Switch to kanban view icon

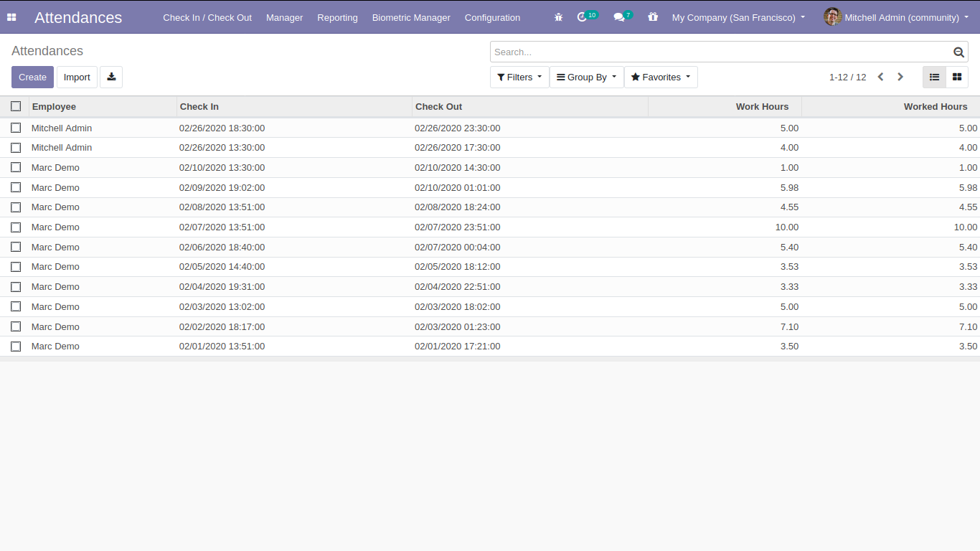tap(957, 77)
